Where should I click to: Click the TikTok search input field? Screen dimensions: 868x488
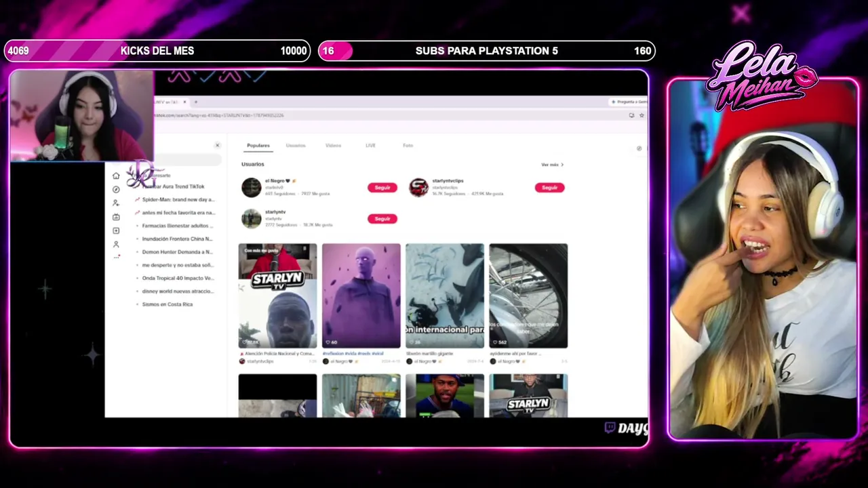coord(186,160)
